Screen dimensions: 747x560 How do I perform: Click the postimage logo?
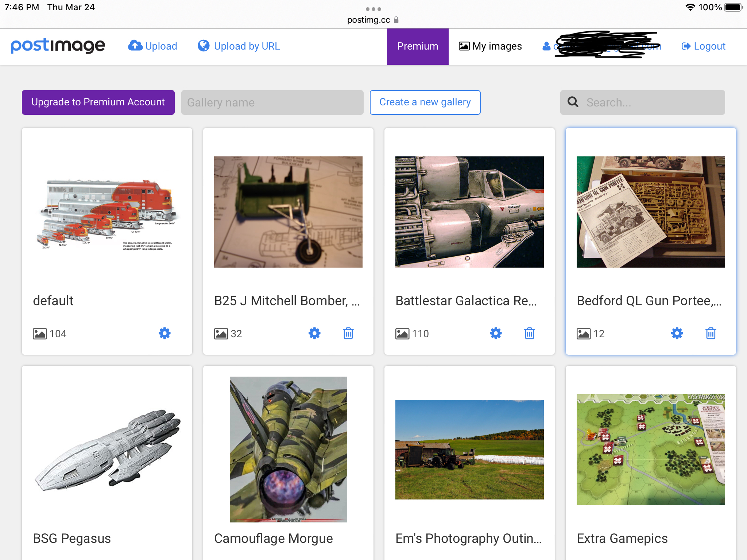(58, 46)
